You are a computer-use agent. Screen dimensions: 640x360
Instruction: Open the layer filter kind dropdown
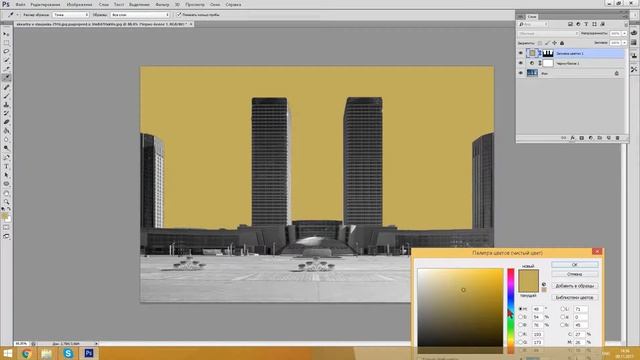click(533, 24)
